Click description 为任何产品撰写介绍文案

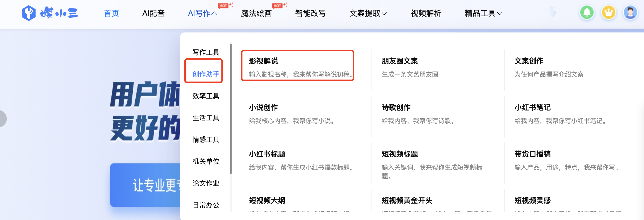(x=549, y=74)
